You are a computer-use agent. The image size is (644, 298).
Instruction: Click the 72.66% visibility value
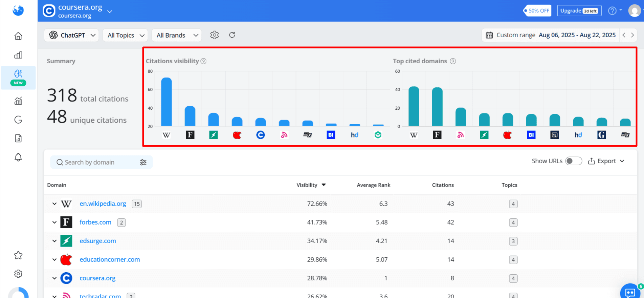pyautogui.click(x=317, y=204)
